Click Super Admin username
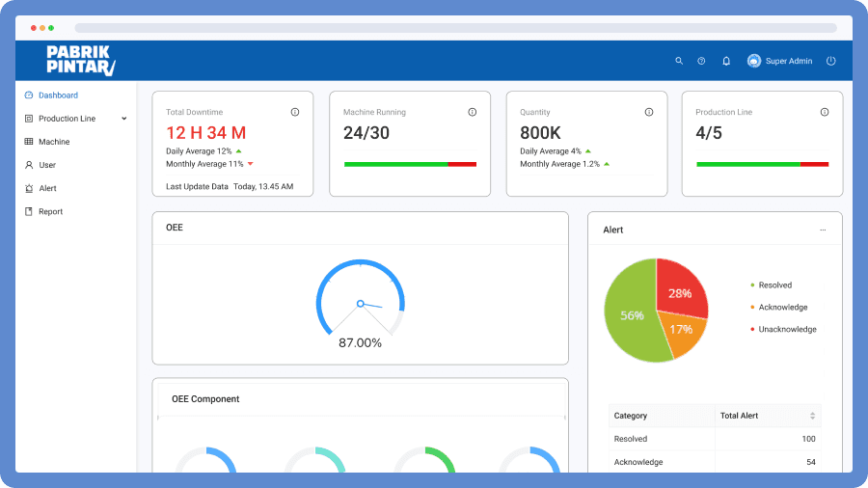The width and height of the screenshot is (868, 488). click(x=789, y=61)
